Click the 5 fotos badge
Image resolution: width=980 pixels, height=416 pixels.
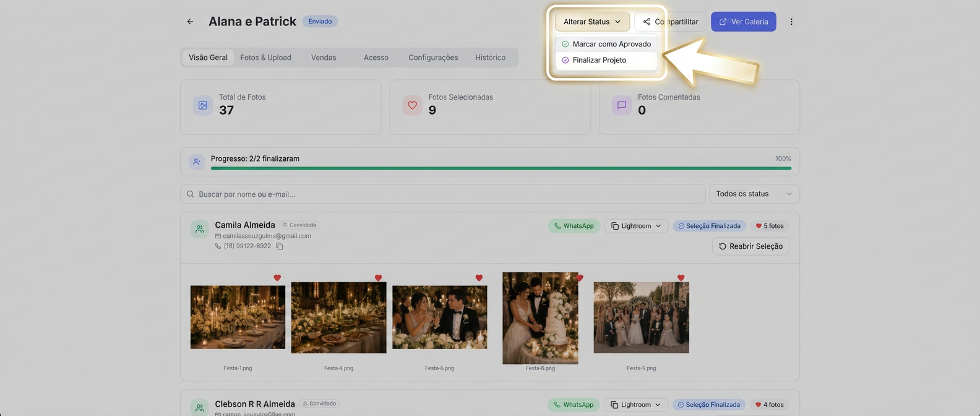[x=770, y=226]
